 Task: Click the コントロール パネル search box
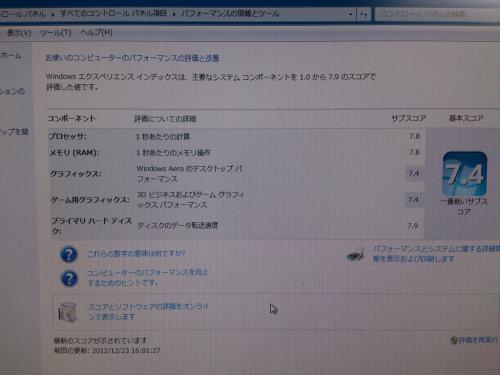click(437, 14)
